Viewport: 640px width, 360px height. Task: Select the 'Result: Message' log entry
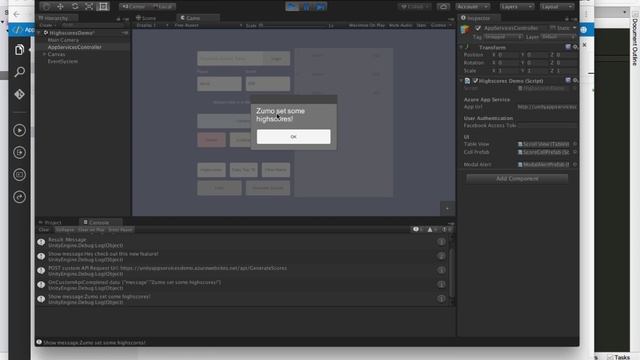(x=243, y=242)
